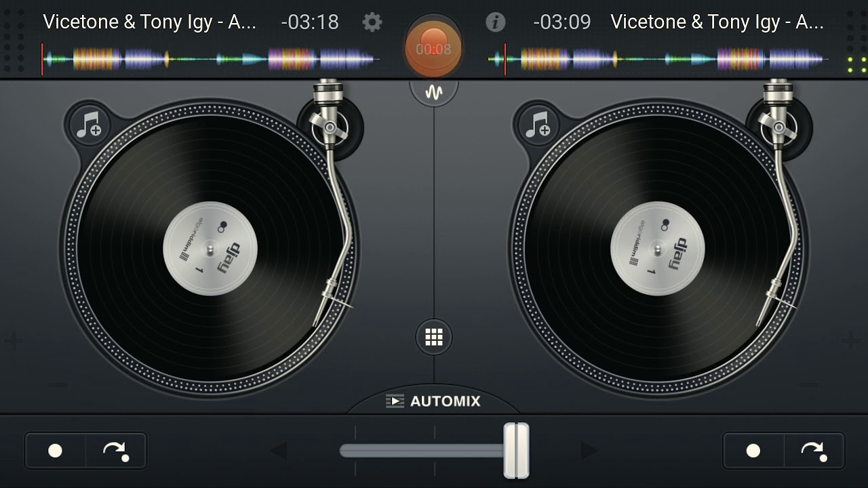The image size is (868, 488).
Task: Decrease right deck tempo with minus
Action: click(808, 386)
